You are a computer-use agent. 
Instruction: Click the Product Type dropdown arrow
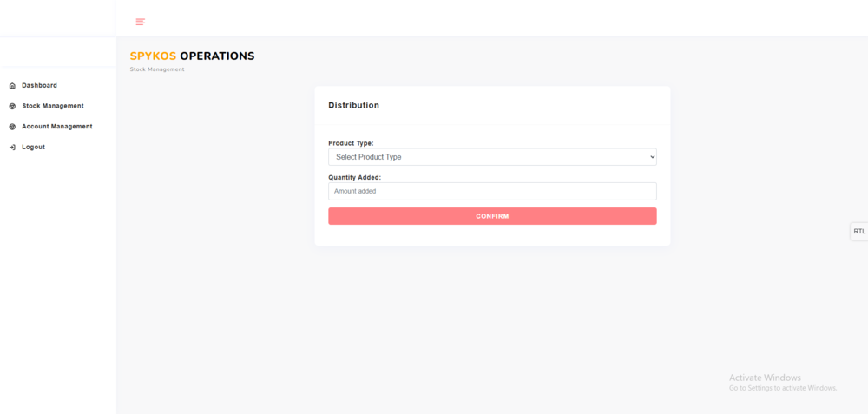652,157
